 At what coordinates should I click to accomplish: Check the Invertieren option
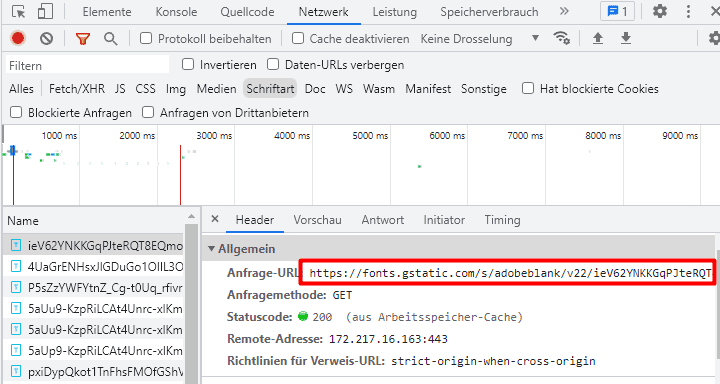click(x=188, y=64)
